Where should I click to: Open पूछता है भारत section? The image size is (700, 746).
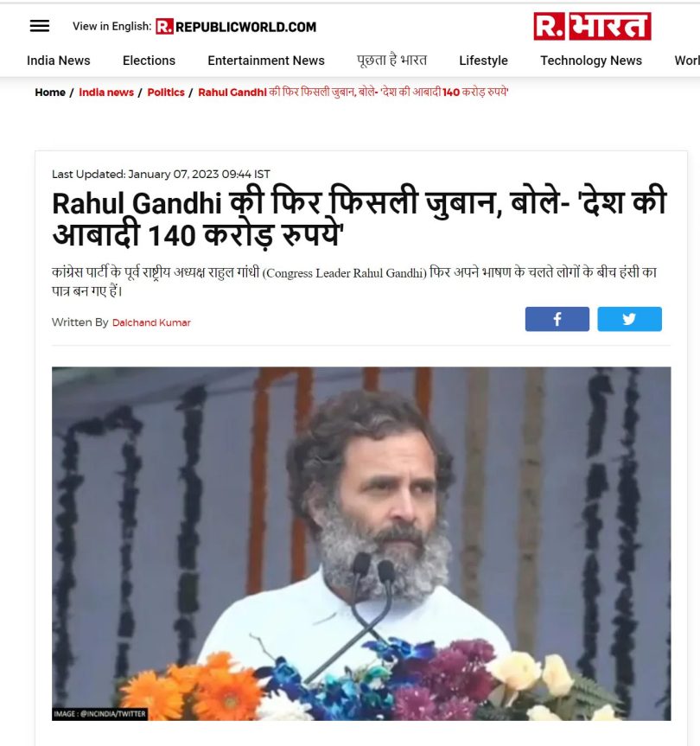[x=391, y=61]
